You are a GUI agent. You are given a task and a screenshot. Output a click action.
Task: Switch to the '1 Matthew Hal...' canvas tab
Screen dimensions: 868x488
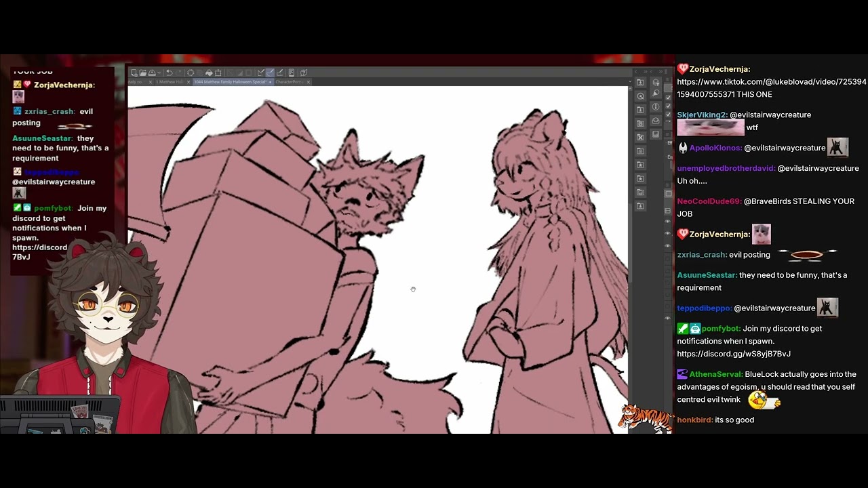[x=170, y=82]
